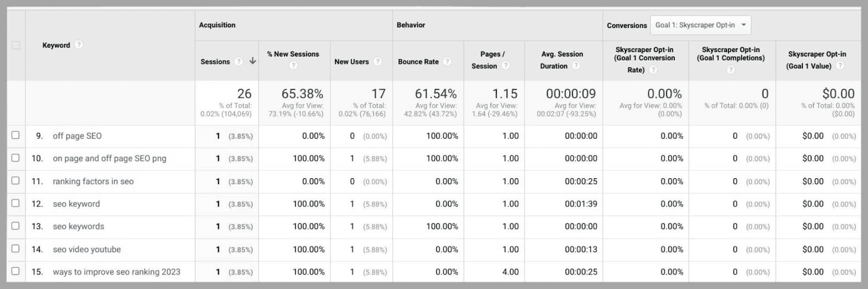This screenshot has height=289, width=868.
Task: Click help icon beside Sessions header
Action: (239, 61)
